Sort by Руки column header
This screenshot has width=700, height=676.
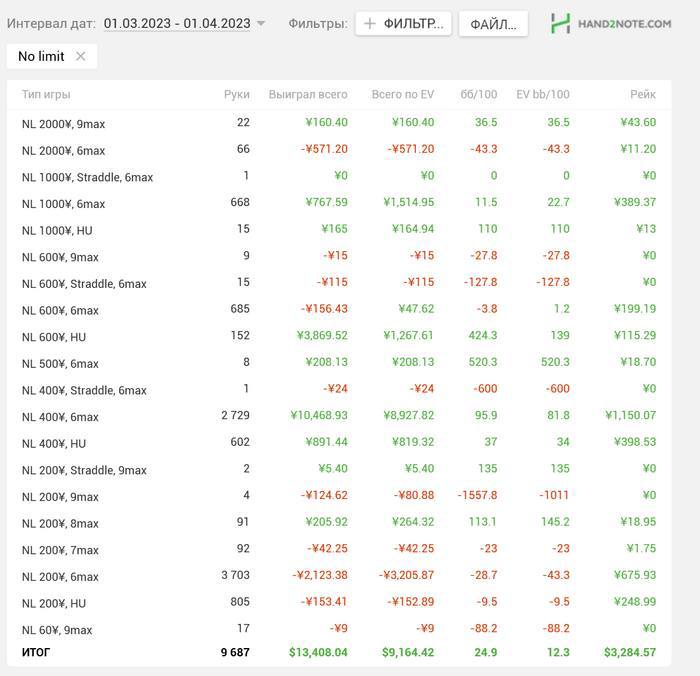pyautogui.click(x=237, y=94)
